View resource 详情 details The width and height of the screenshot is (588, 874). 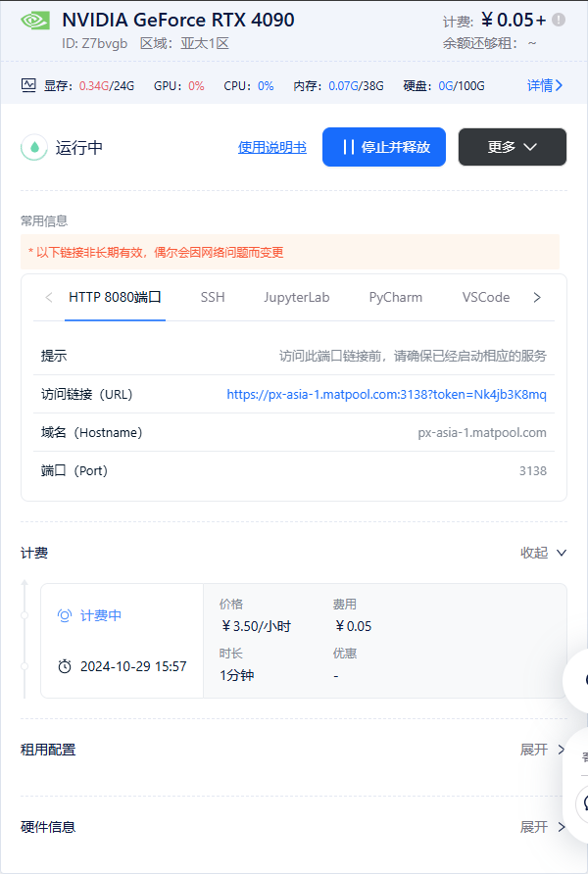545,85
